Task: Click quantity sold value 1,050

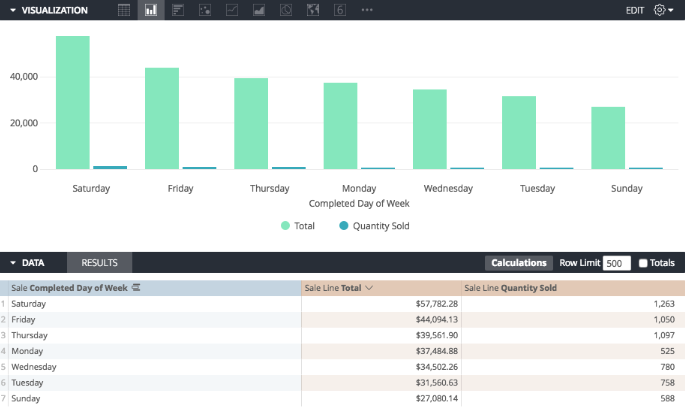Action: tap(664, 319)
